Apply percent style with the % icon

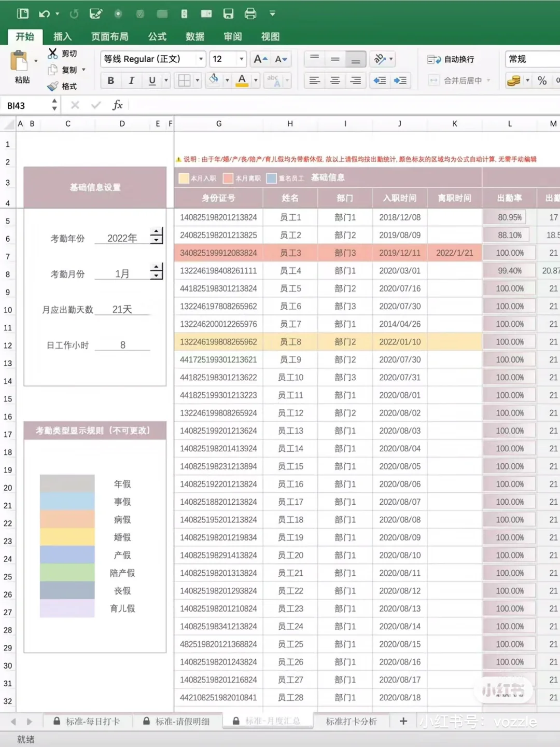pyautogui.click(x=542, y=80)
